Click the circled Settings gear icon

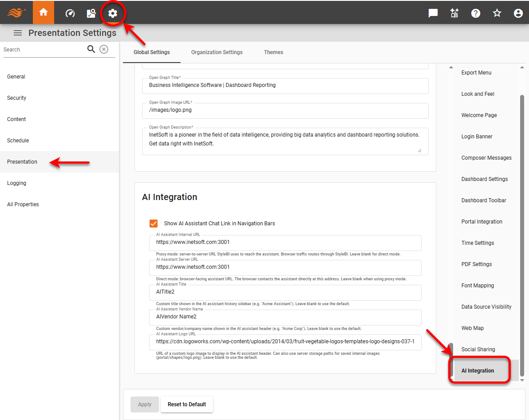[113, 13]
